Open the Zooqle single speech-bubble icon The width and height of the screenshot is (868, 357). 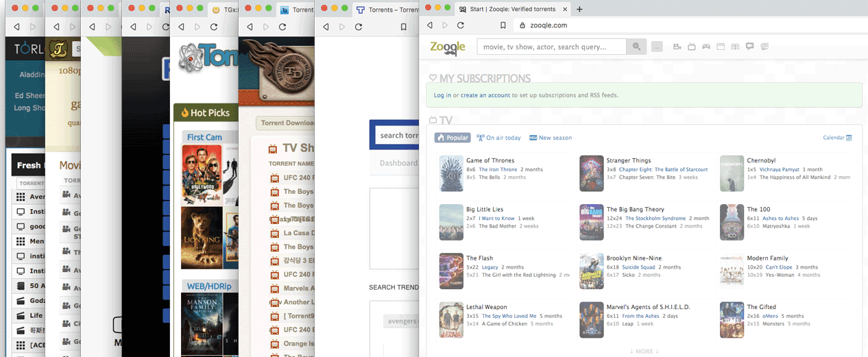[749, 47]
